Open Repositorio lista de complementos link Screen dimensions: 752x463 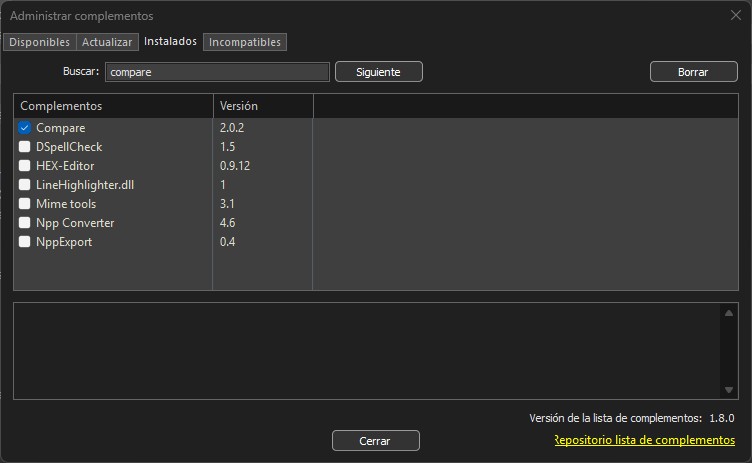coord(645,440)
